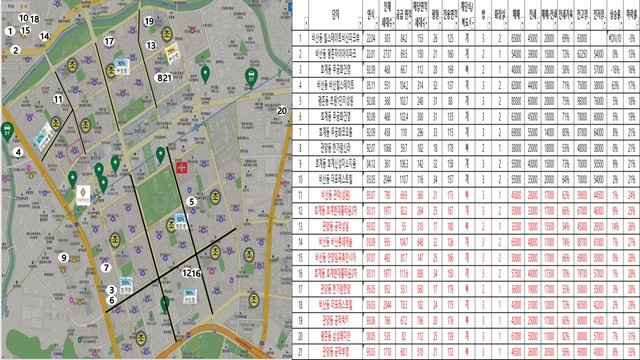Click the school 초 marker beside number 19

pyautogui.click(x=167, y=34)
